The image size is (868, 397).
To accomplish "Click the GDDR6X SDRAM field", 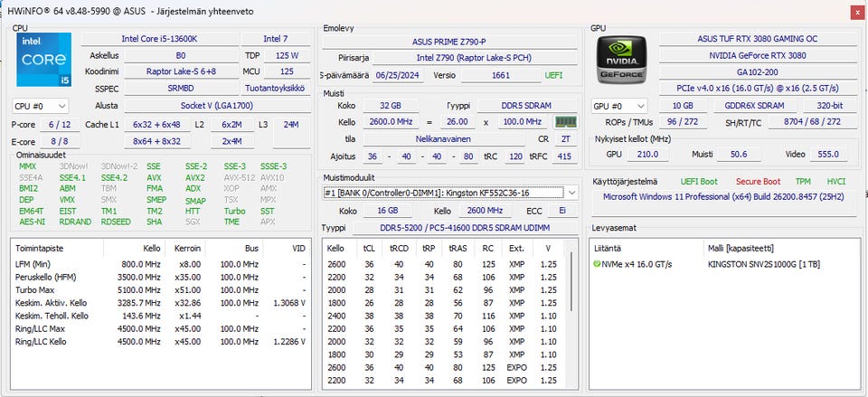I will 754,106.
